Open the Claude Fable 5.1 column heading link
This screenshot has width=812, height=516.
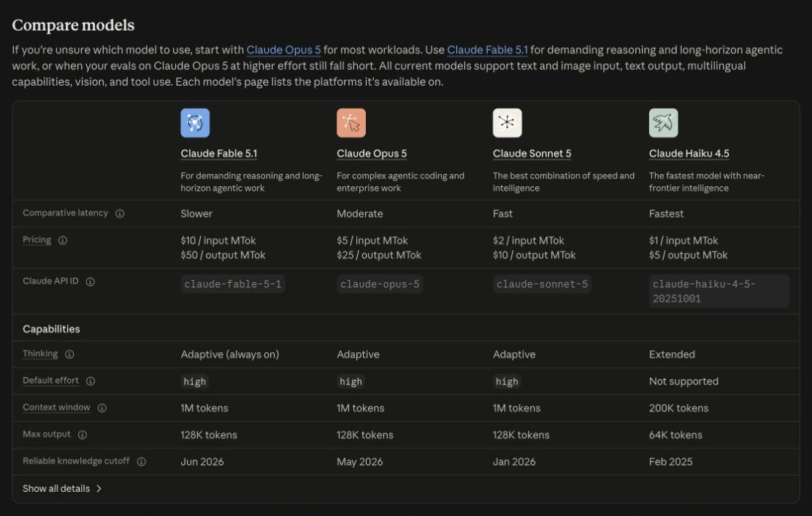(218, 153)
